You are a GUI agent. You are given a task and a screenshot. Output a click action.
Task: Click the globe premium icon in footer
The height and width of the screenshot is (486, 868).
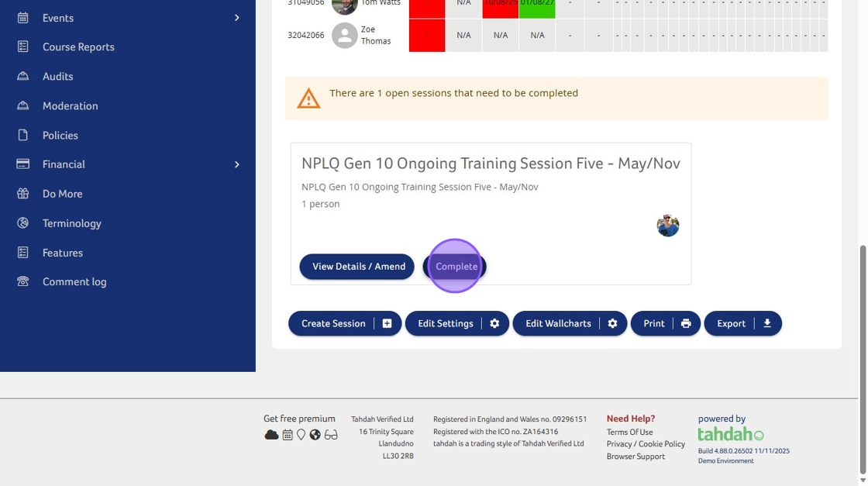coord(315,435)
